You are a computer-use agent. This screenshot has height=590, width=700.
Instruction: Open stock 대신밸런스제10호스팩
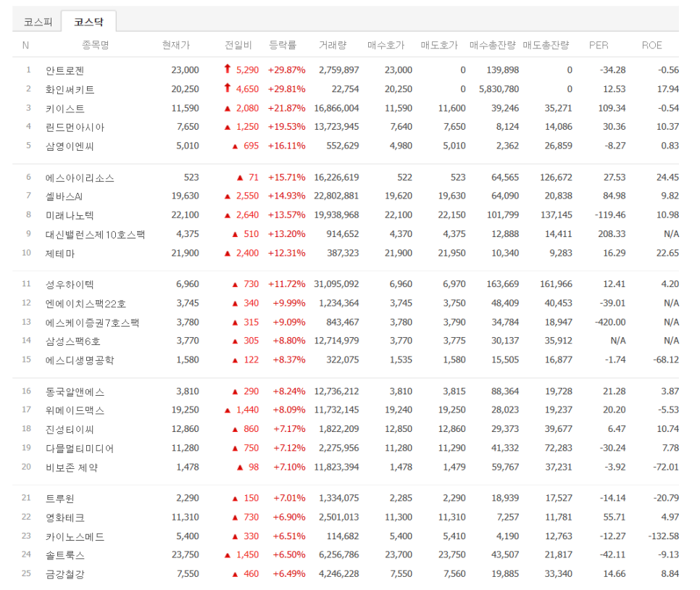(x=95, y=234)
